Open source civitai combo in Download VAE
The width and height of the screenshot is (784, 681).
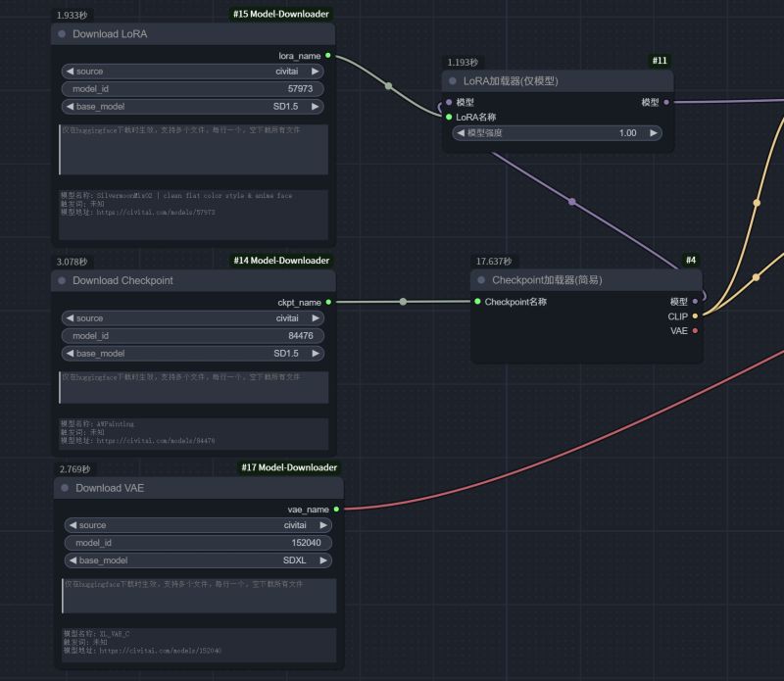198,525
